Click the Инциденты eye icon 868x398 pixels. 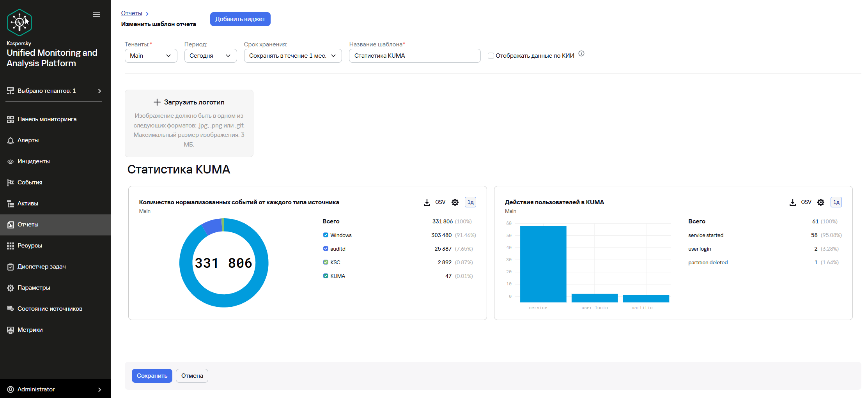[x=11, y=161]
